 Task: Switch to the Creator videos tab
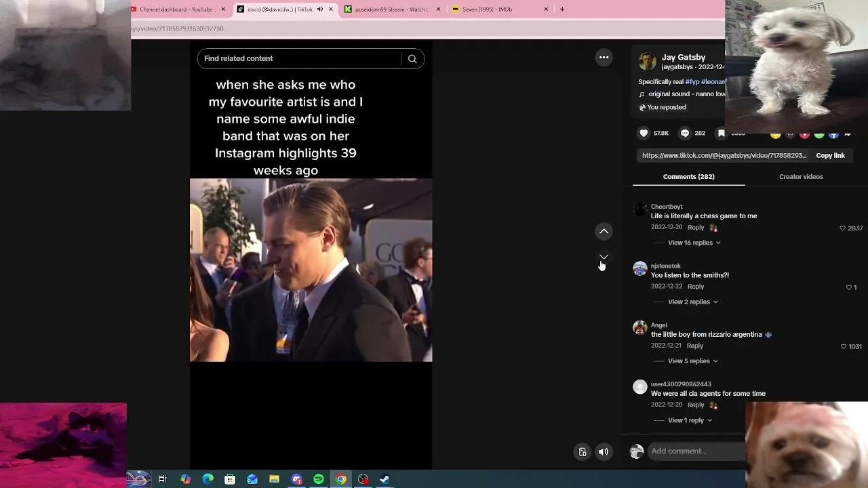pos(801,176)
